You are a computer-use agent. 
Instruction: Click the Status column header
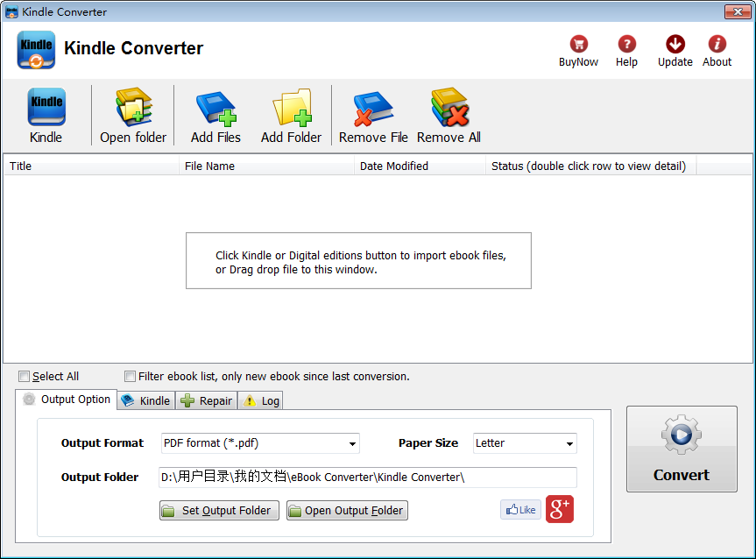(x=590, y=166)
